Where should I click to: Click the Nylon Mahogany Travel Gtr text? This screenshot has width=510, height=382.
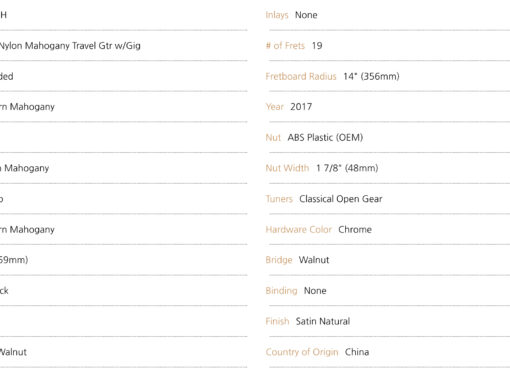point(69,46)
